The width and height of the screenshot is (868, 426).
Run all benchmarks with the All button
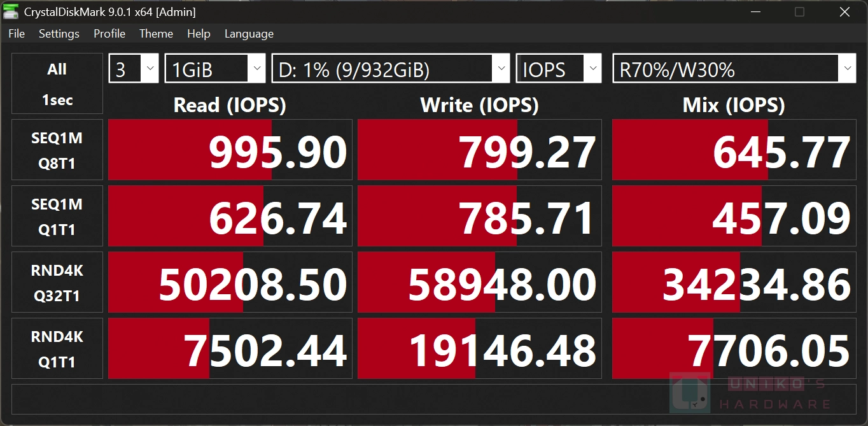pos(57,84)
